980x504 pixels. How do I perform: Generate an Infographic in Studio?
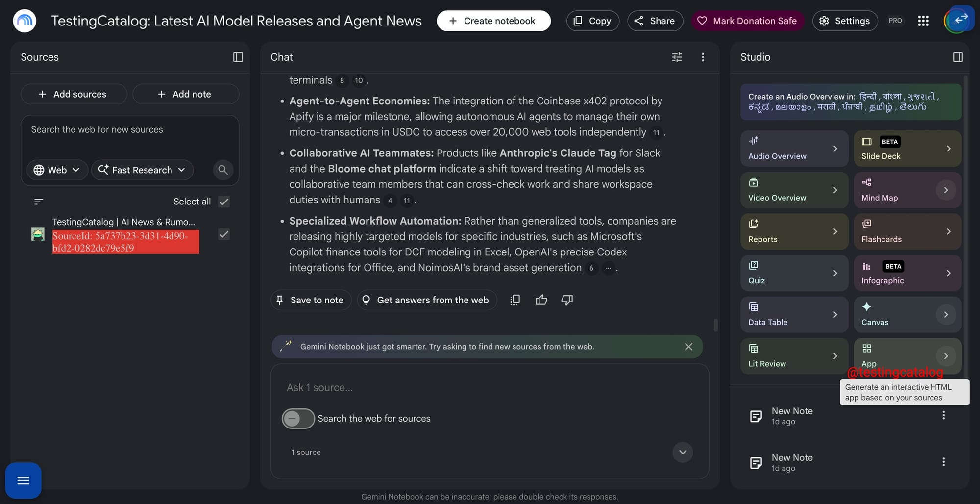[x=907, y=273]
